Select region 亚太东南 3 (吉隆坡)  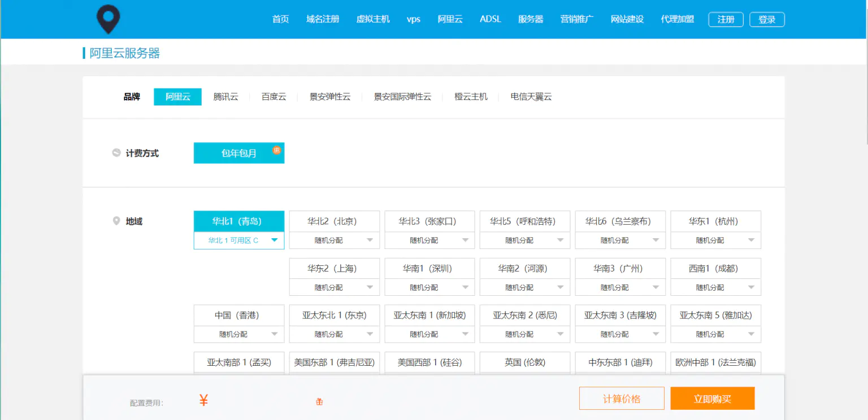620,316
